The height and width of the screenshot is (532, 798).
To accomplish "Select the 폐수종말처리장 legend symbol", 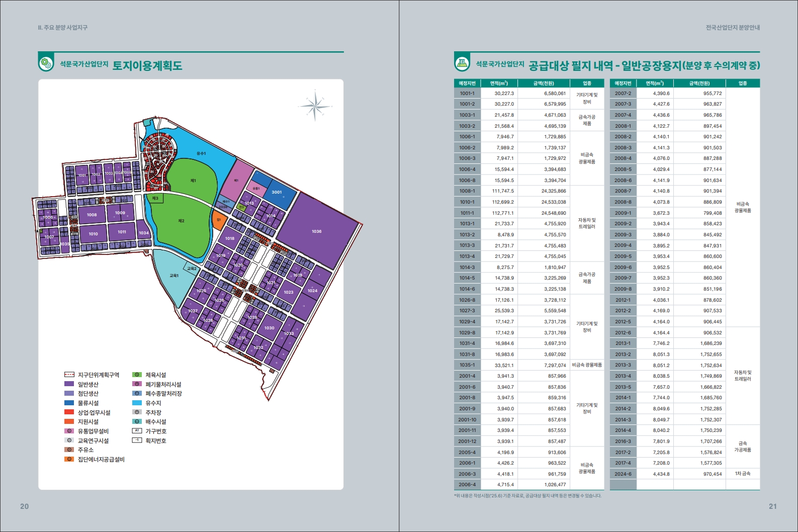I will (137, 393).
